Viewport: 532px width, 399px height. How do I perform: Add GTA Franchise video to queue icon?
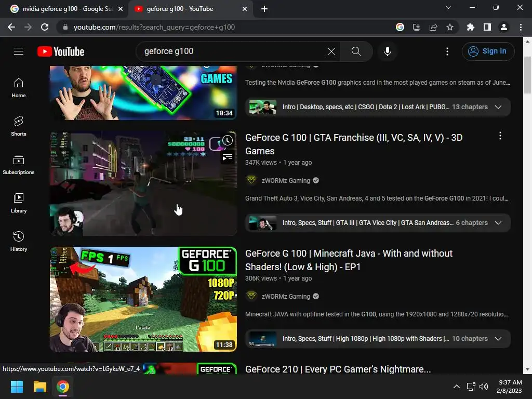click(x=228, y=157)
